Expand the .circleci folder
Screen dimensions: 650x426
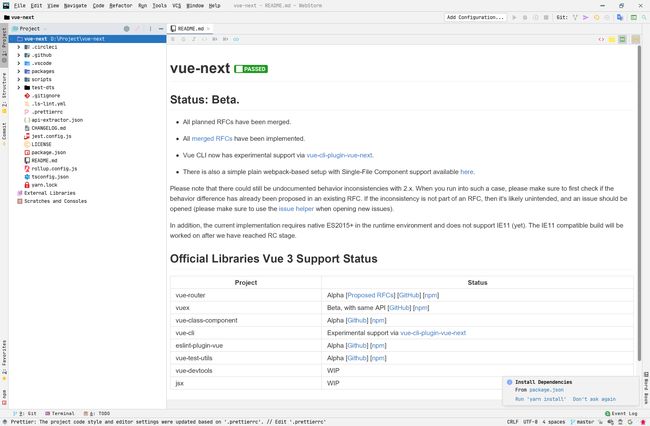point(19,47)
